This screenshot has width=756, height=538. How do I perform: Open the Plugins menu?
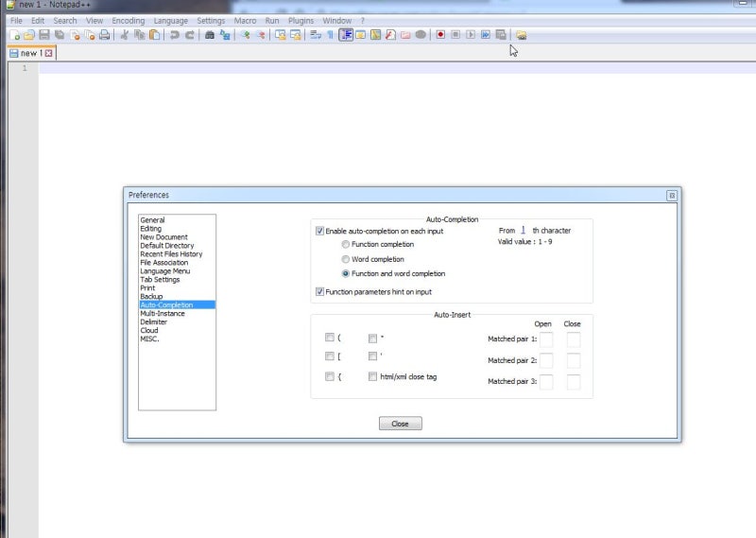pyautogui.click(x=301, y=21)
